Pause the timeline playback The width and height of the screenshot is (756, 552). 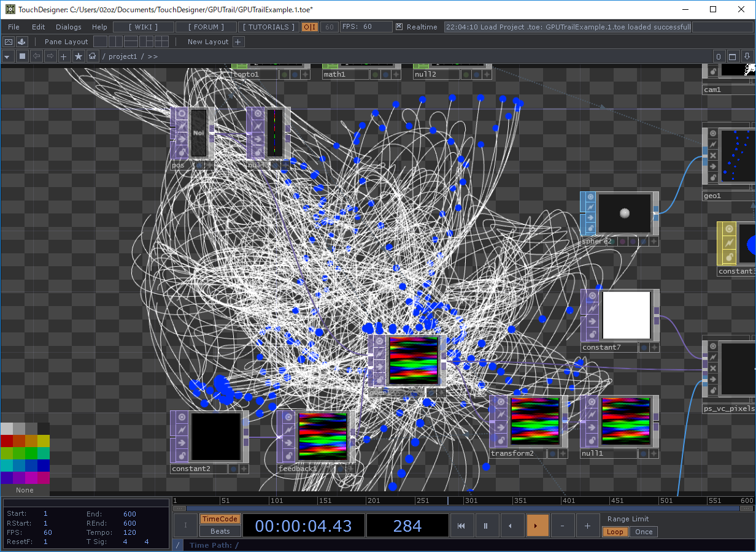pos(485,526)
